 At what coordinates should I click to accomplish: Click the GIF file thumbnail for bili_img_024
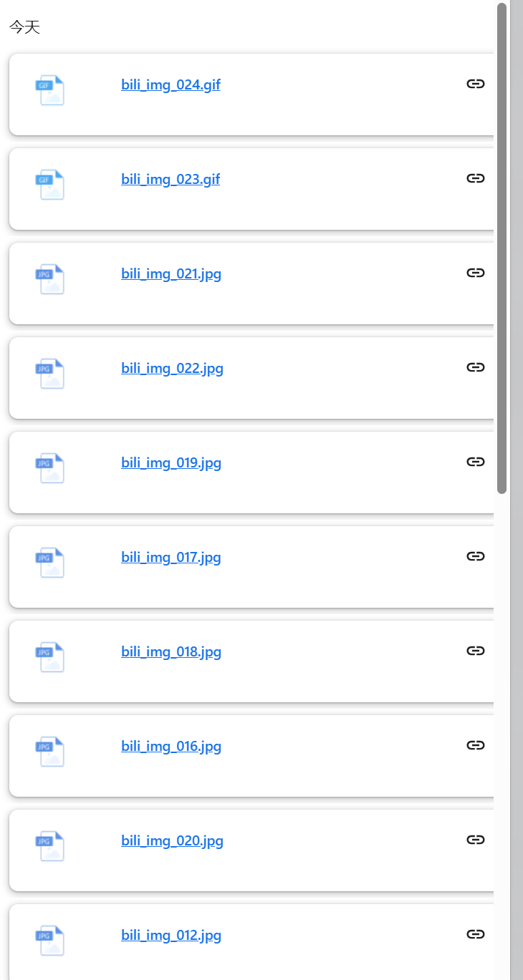point(50,90)
